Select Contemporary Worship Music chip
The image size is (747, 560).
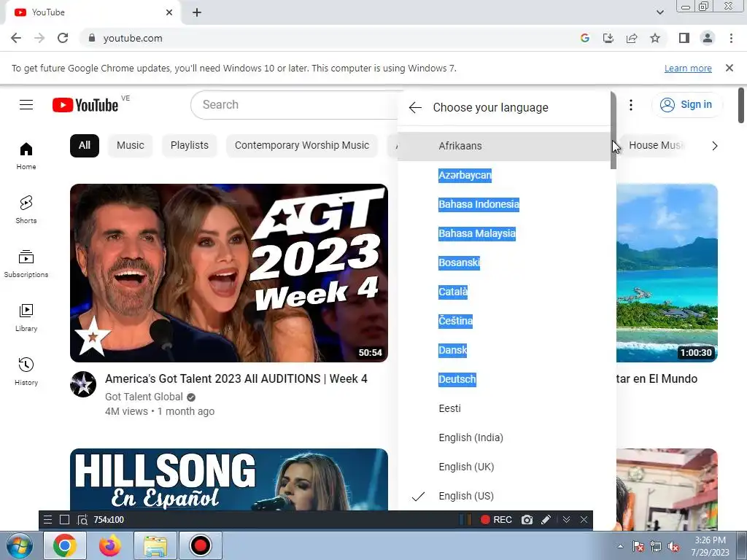click(301, 145)
